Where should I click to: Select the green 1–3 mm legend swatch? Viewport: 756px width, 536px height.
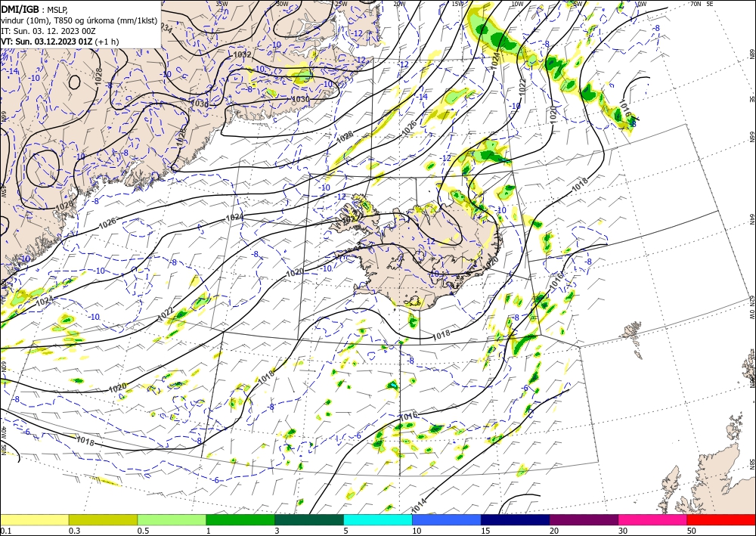click(240, 519)
